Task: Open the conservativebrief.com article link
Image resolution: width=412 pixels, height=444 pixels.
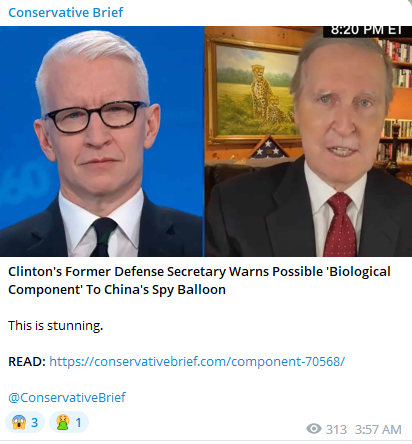Action: (x=197, y=361)
